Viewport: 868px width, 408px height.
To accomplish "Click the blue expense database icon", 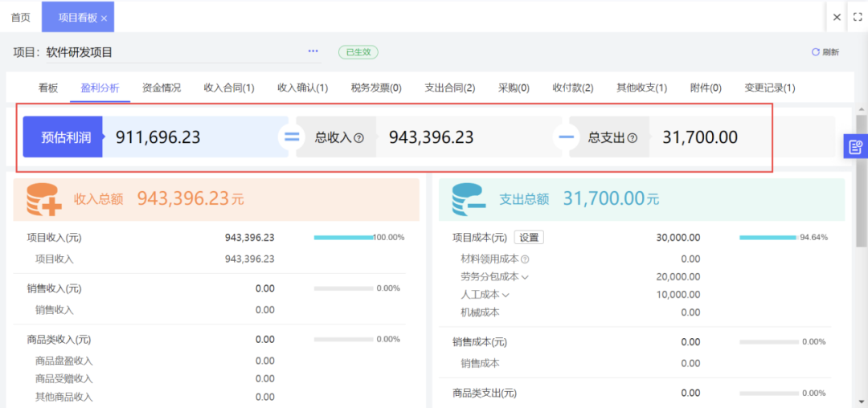I will click(469, 199).
